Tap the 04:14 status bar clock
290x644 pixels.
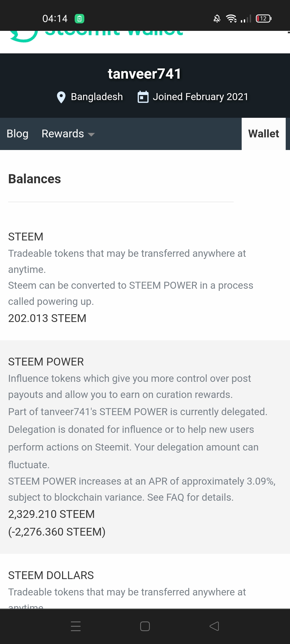pos(55,19)
